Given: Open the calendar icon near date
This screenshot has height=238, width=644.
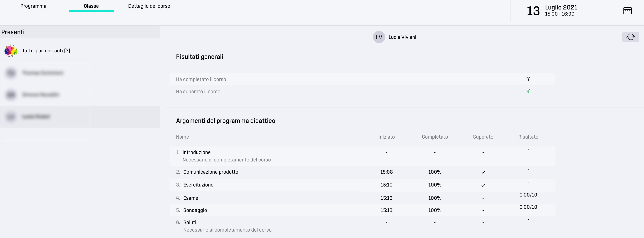Looking at the screenshot, I should (627, 11).
